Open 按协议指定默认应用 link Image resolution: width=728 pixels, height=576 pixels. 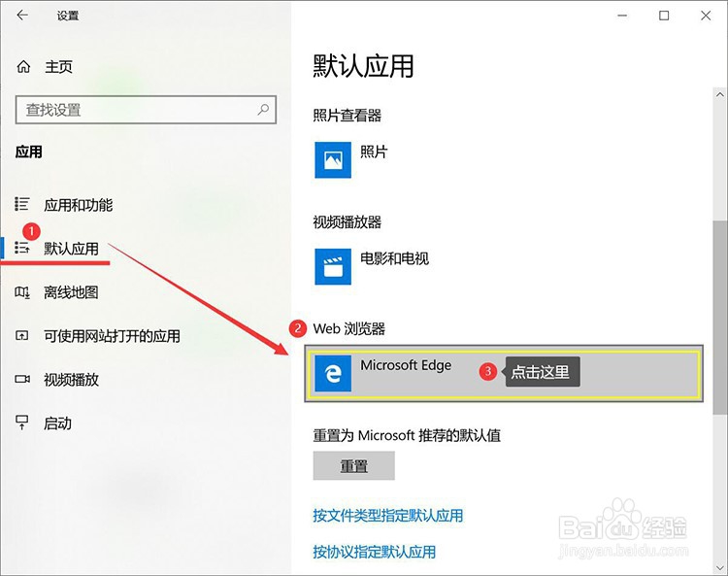375,552
